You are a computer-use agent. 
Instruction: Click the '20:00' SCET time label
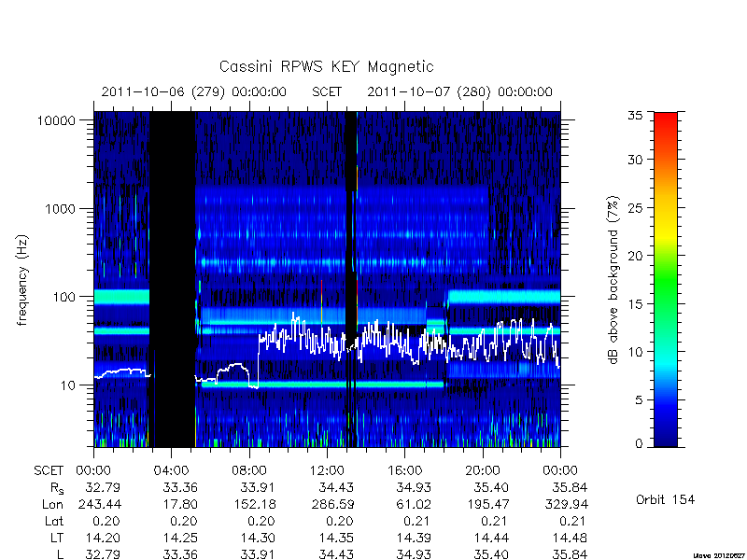(483, 471)
